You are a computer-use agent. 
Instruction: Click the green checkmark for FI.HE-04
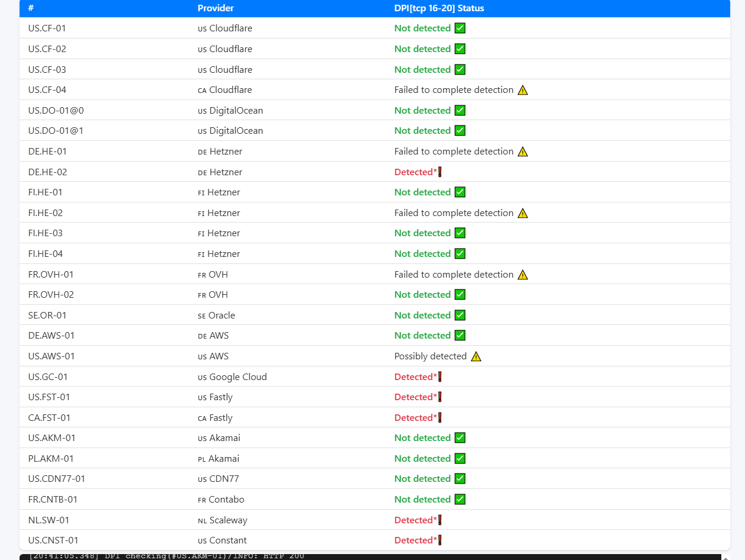point(460,253)
